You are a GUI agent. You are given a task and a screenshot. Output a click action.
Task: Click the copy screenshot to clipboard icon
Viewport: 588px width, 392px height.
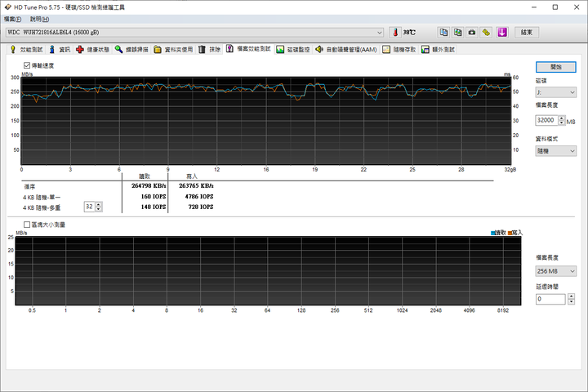[x=457, y=33]
